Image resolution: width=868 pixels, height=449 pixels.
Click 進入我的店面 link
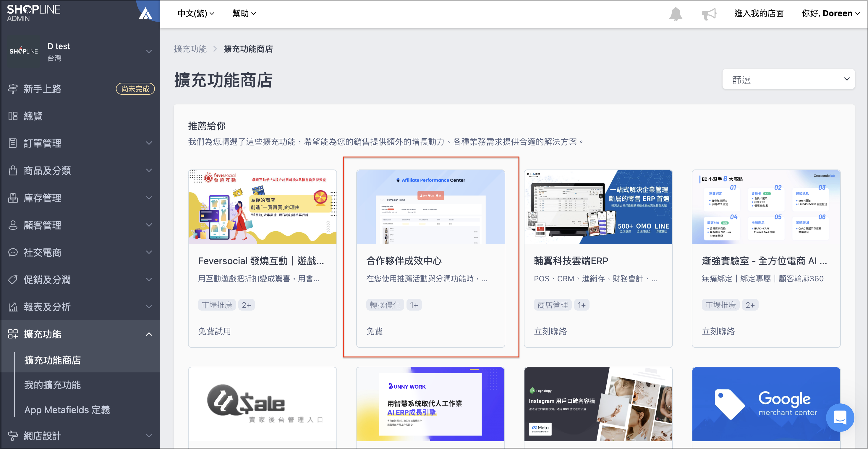click(759, 14)
